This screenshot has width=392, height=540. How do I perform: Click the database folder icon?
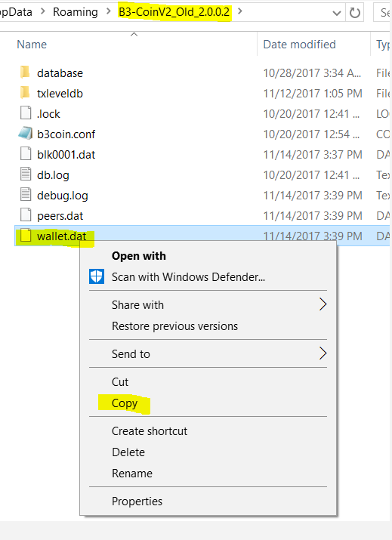(25, 73)
